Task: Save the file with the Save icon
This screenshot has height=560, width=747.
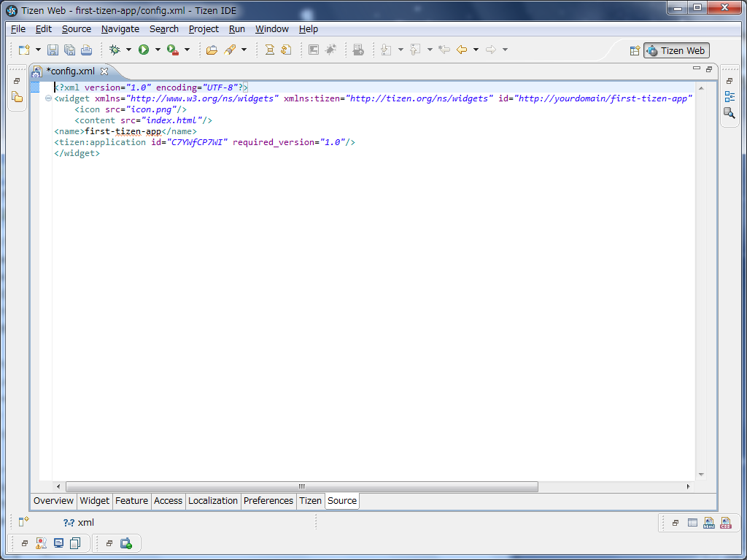Action: coord(53,50)
